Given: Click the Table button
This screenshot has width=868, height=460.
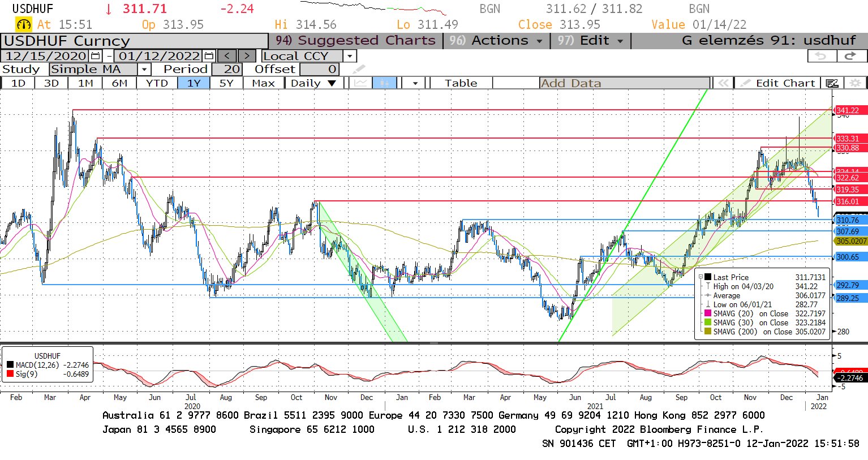Looking at the screenshot, I should (461, 83).
